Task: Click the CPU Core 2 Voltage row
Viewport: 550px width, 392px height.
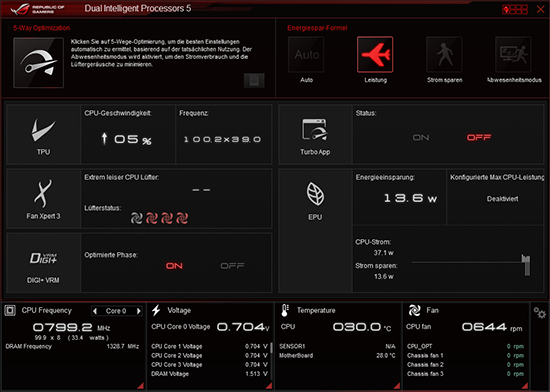Action: [209, 356]
